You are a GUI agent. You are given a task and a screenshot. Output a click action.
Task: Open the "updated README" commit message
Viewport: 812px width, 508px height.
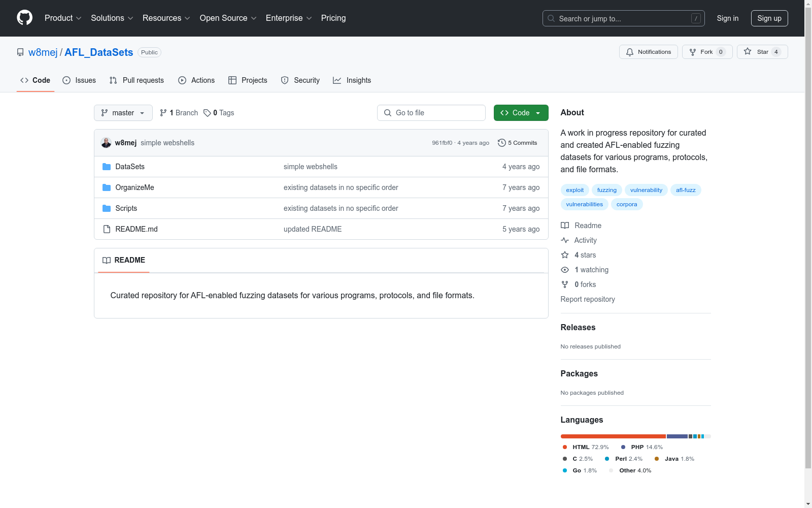(x=313, y=229)
